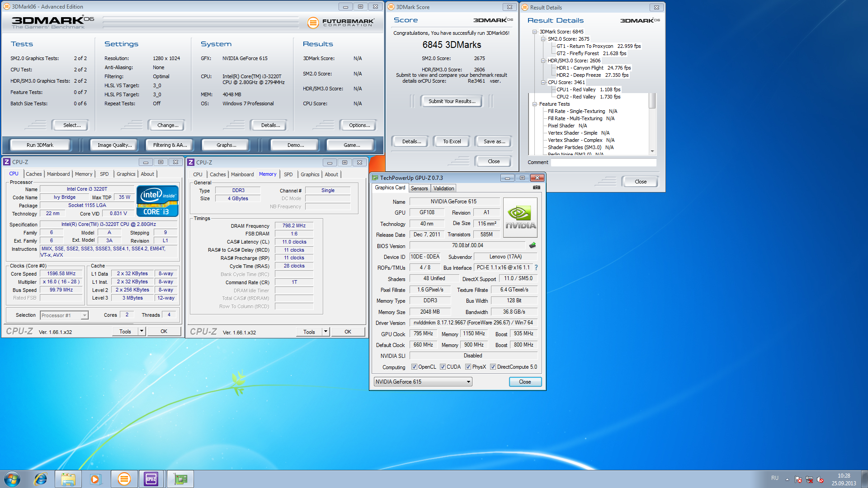The height and width of the screenshot is (488, 868).
Task: Click the 3DMark Score title bar icon
Action: click(x=391, y=7)
